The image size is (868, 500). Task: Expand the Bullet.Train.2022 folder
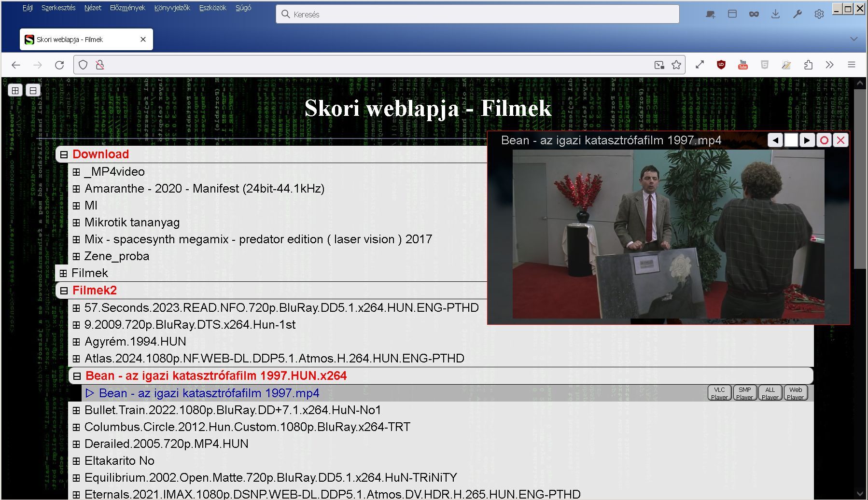coord(76,410)
